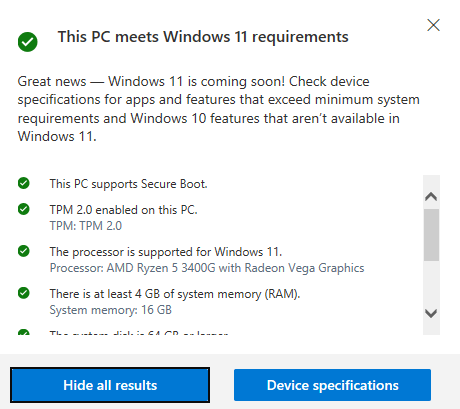Click scrollbar track below the thumb
Image resolution: width=460 pixels, height=409 pixels.
431,283
